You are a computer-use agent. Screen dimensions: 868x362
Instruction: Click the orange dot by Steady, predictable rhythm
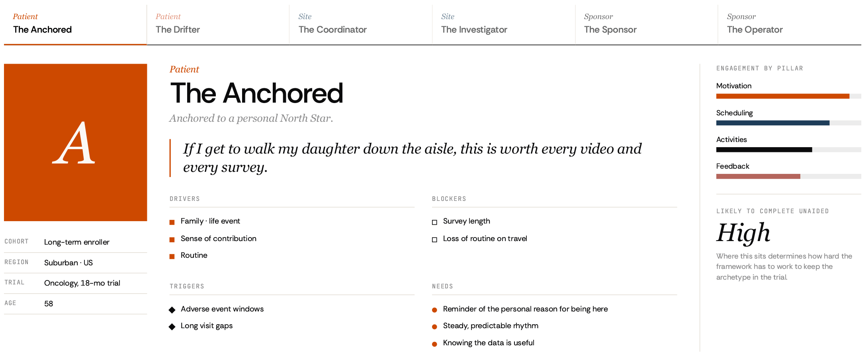coord(434,327)
